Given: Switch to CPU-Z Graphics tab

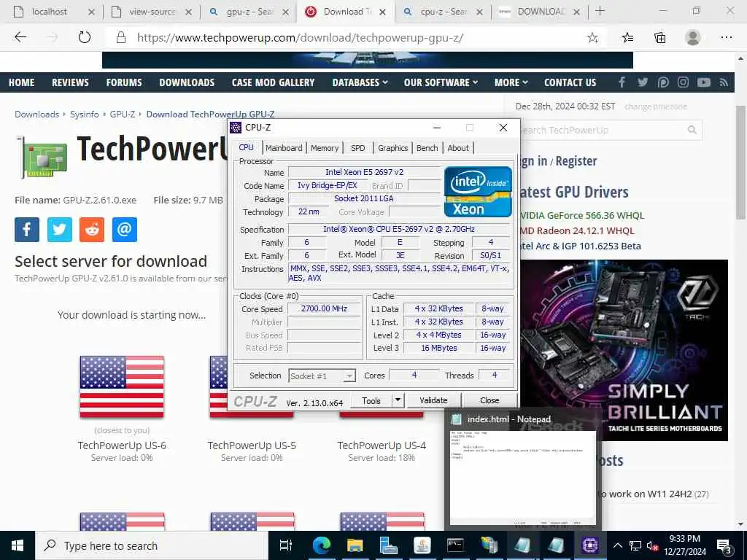Looking at the screenshot, I should point(393,148).
